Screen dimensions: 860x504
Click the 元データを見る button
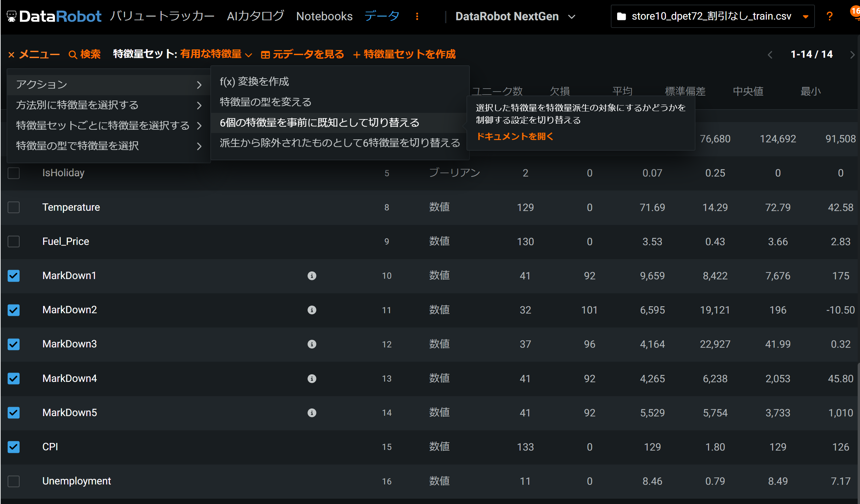point(302,54)
